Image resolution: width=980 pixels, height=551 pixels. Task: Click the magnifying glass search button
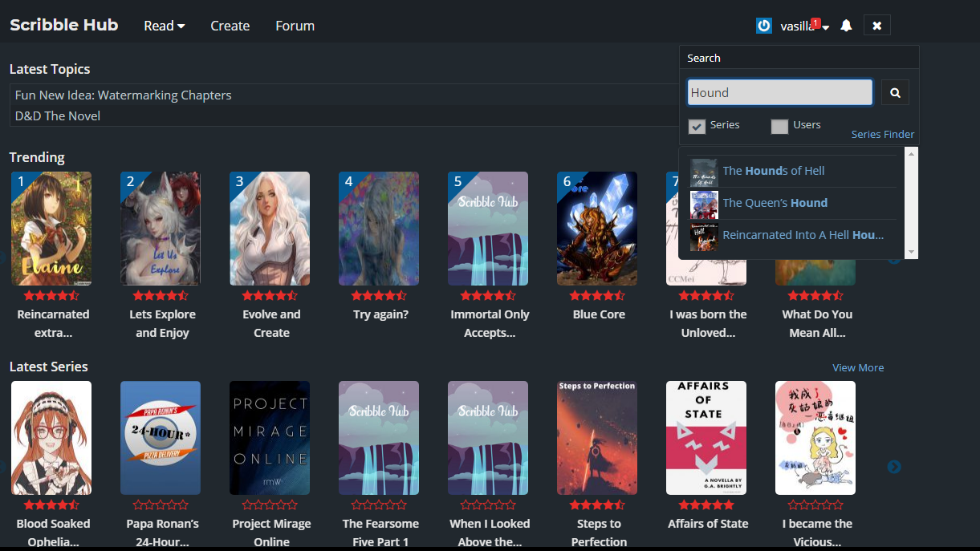(x=894, y=93)
